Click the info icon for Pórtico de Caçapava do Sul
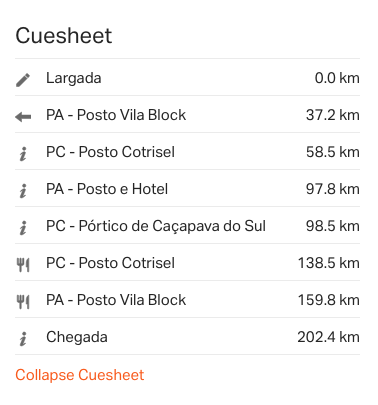Screen dimensions: 378x405 [x=23, y=228]
